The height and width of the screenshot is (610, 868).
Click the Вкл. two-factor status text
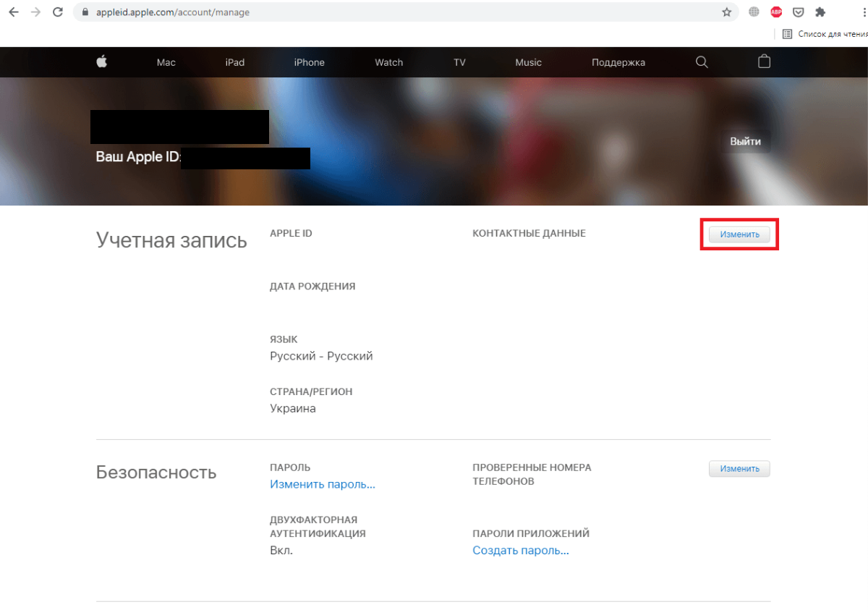click(281, 550)
